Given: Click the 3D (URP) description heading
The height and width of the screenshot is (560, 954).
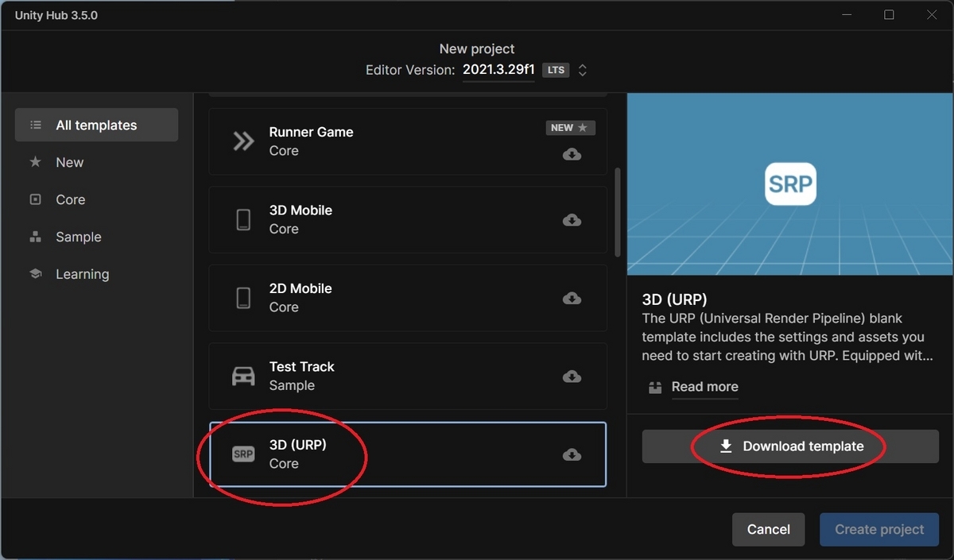Looking at the screenshot, I should pos(674,299).
